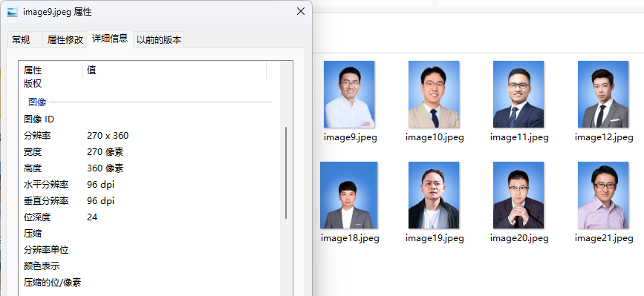
Task: Click the 270 像素 width value
Action: 105,152
